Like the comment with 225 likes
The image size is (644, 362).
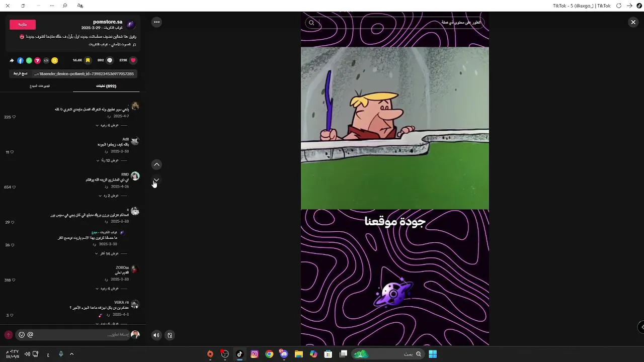coord(14,117)
